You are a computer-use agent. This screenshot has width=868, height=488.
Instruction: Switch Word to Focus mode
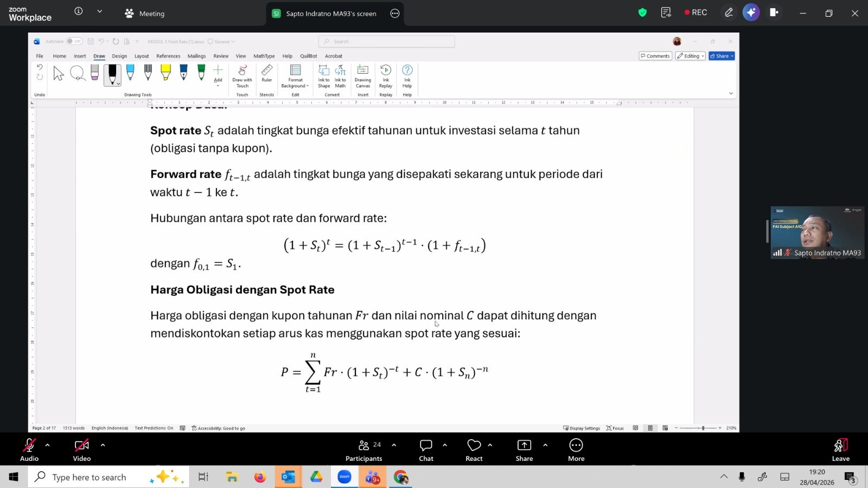tap(615, 428)
